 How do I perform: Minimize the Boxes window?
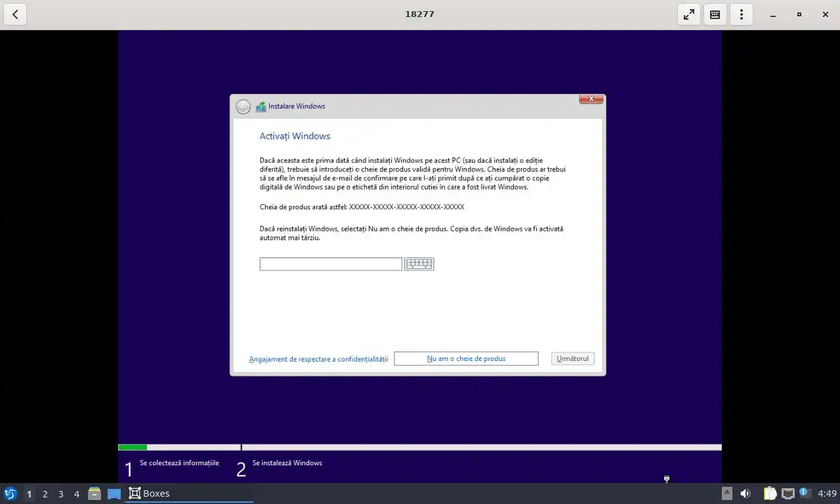pyautogui.click(x=773, y=14)
